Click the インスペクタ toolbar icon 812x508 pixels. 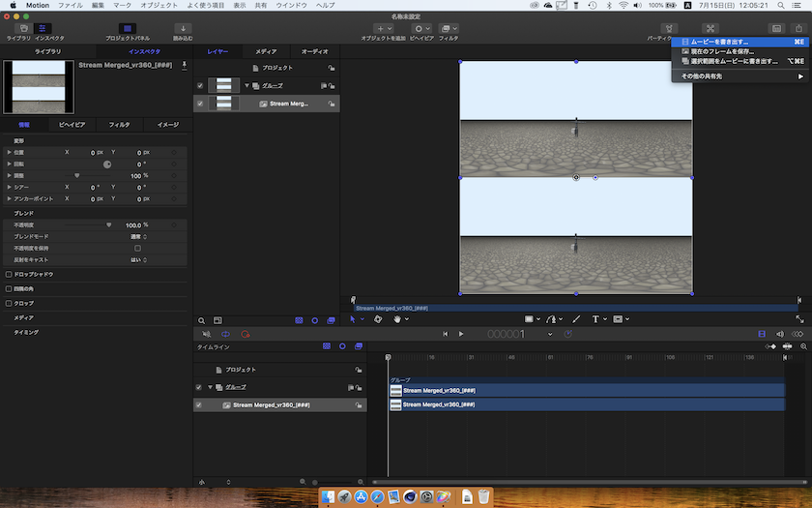point(43,28)
